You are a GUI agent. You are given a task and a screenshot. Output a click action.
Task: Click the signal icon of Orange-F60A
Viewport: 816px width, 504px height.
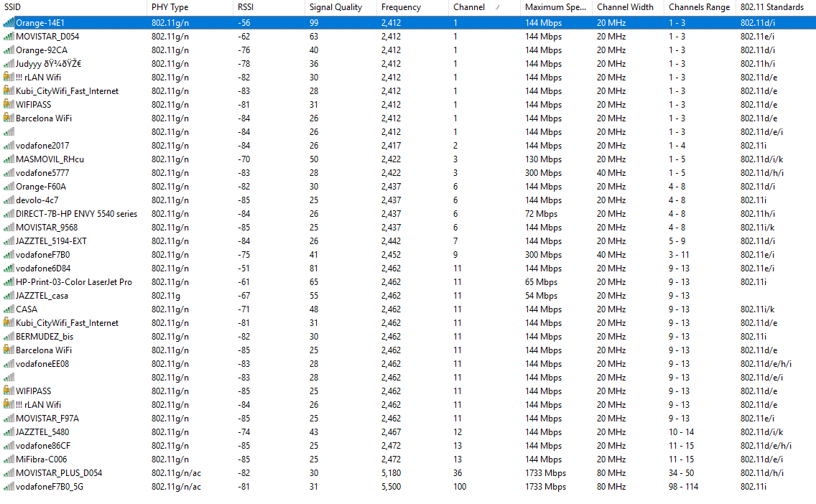pyautogui.click(x=9, y=186)
